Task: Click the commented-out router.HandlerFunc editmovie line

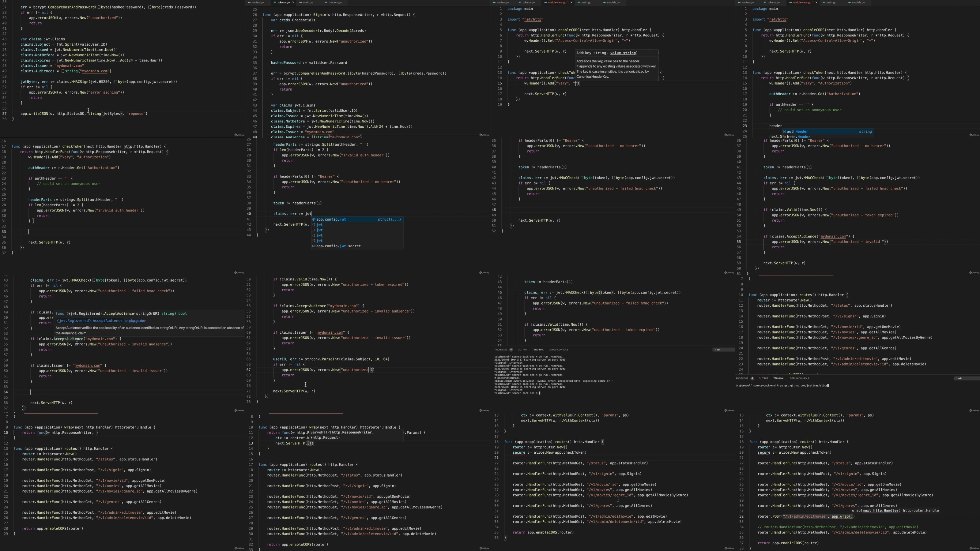Action: click(838, 527)
